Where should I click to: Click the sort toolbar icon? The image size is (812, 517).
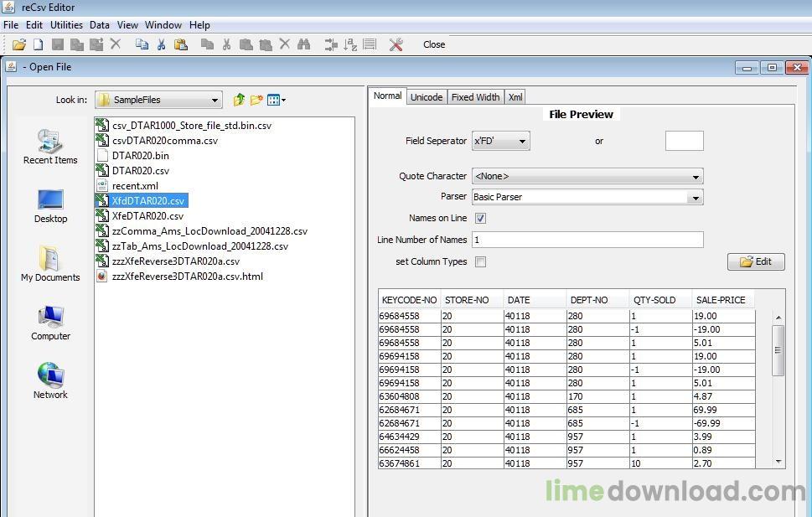[x=350, y=44]
